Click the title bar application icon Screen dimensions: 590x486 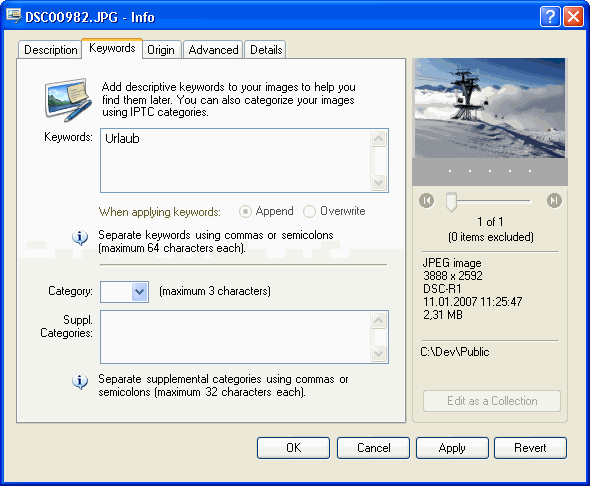14,16
